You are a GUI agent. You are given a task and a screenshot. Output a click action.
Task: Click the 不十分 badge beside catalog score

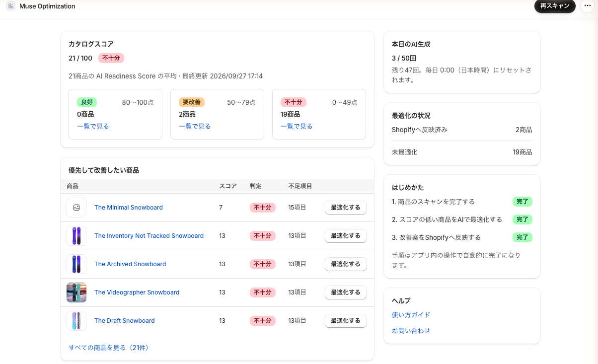pos(111,58)
